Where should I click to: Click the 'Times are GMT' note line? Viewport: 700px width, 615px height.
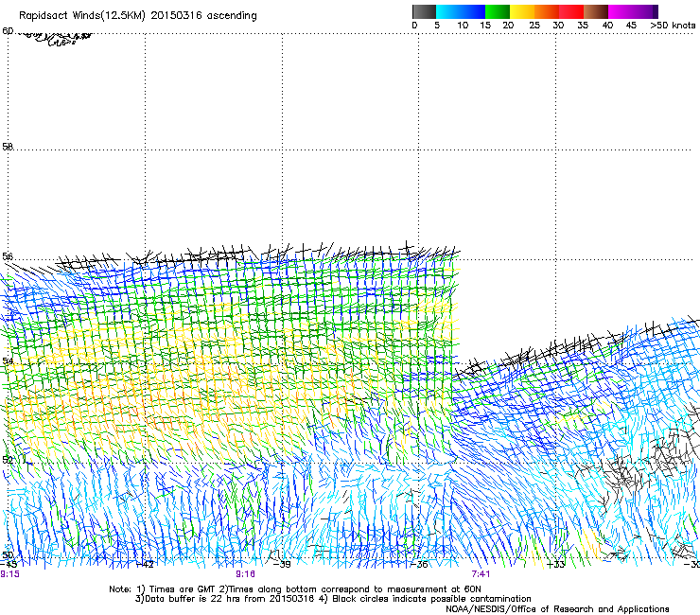tap(295, 589)
